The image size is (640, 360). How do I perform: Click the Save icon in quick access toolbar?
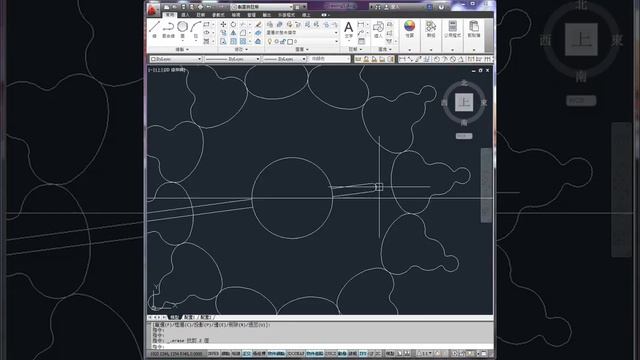click(183, 7)
